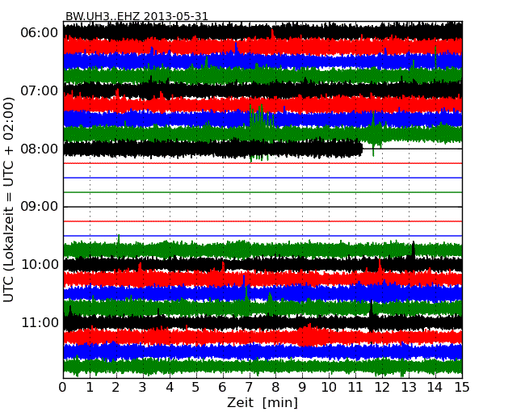Select x-axis tick label 8
This screenshot has width=525, height=420.
click(x=275, y=387)
